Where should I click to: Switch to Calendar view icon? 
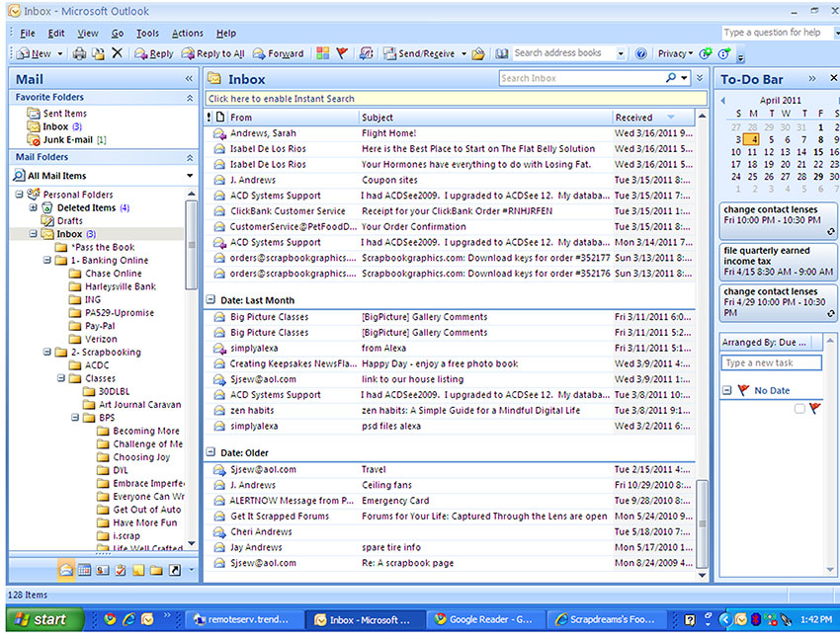click(x=84, y=570)
